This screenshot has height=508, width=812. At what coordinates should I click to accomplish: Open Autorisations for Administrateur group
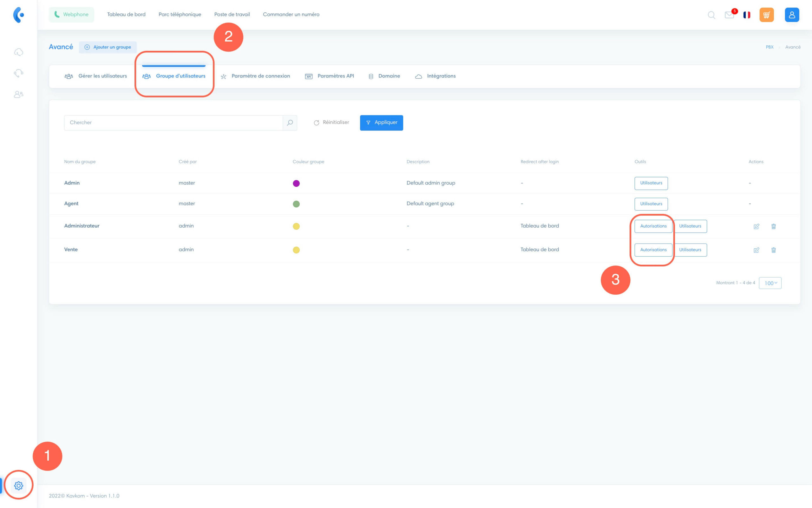653,226
